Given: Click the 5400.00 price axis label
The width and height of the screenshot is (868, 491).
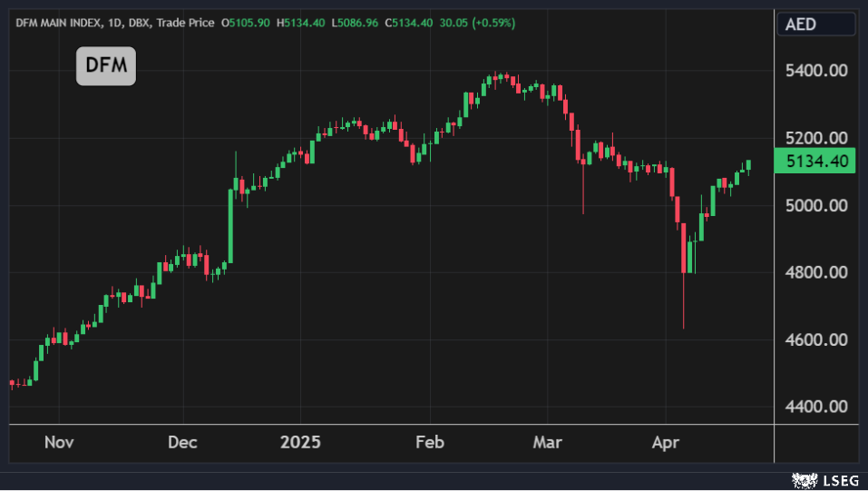Looking at the screenshot, I should coord(816,71).
